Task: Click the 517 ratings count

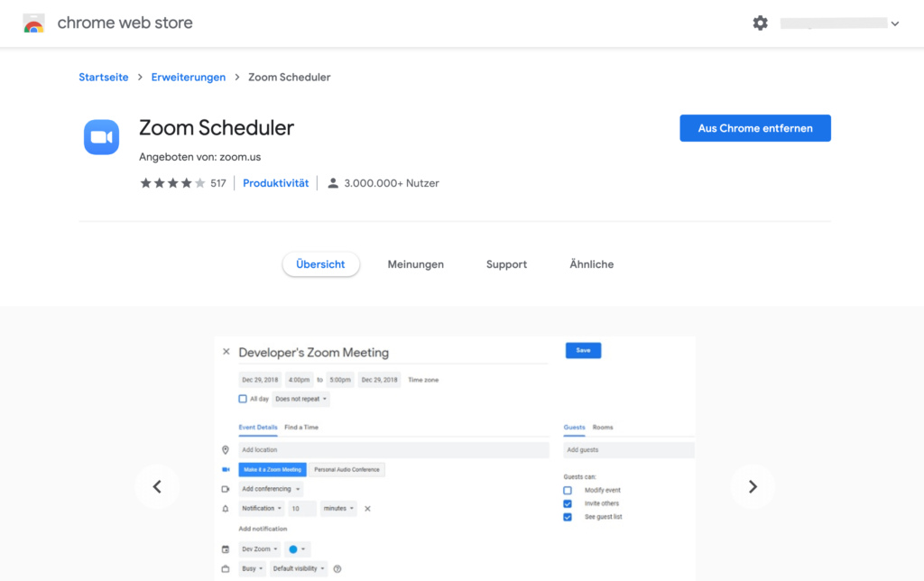Action: tap(218, 183)
